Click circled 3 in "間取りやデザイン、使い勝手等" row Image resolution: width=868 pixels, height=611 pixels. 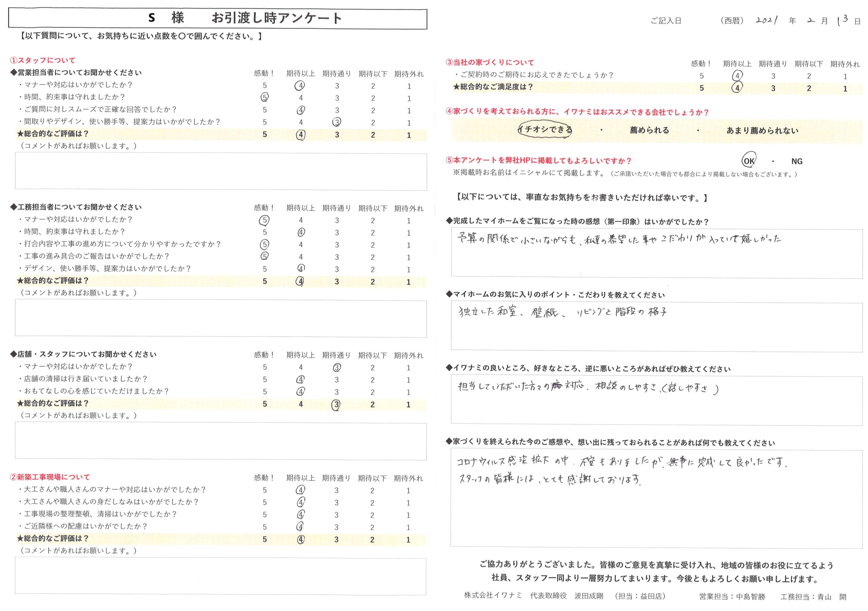[337, 122]
